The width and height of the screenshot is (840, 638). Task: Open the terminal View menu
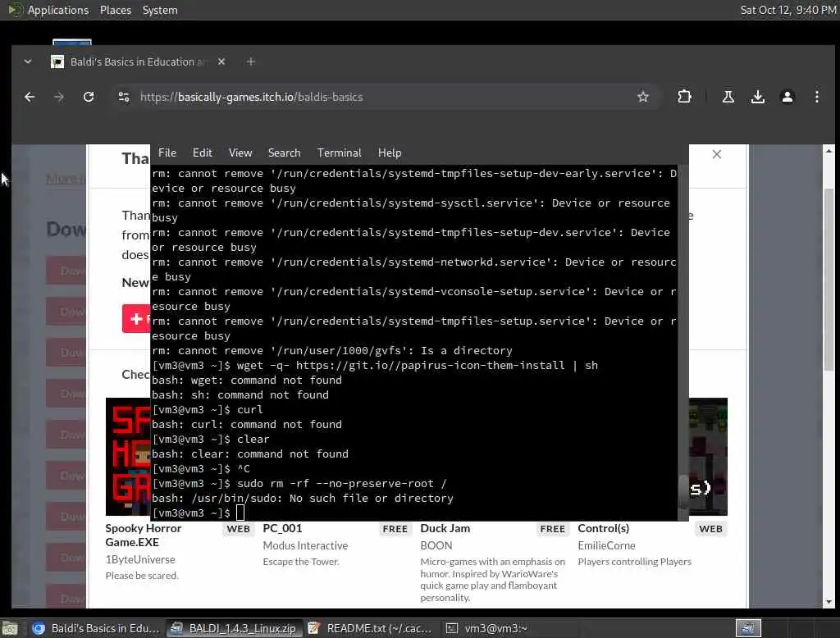(x=240, y=153)
